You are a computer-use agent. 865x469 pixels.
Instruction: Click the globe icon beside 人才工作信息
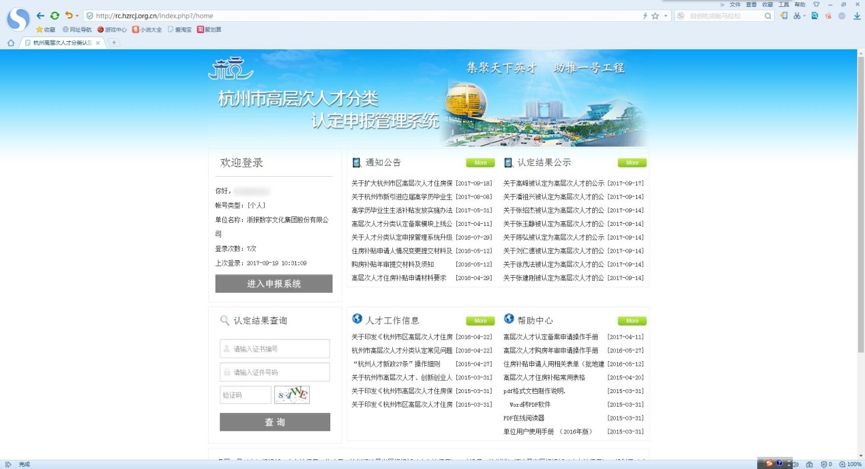point(357,319)
